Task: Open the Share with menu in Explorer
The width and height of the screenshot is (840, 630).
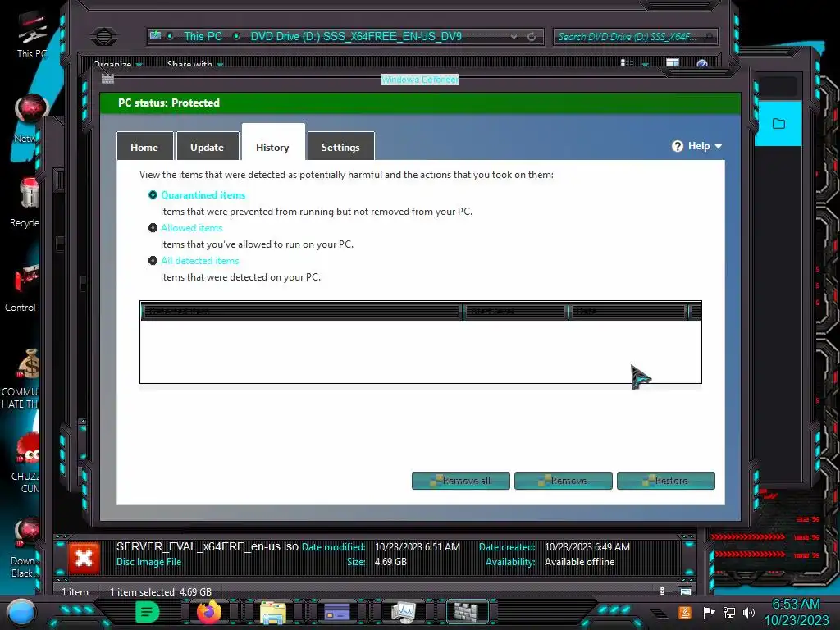Action: click(195, 64)
